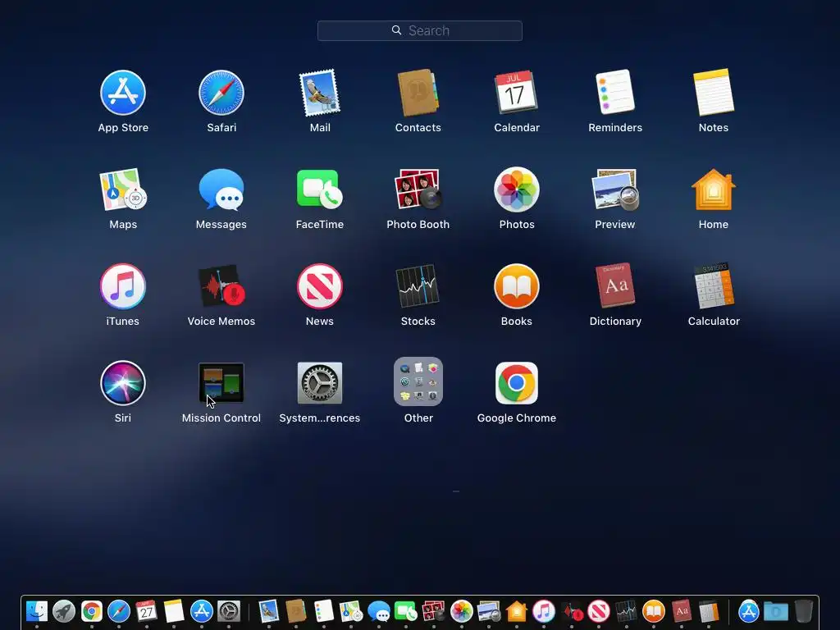
Task: Start FaceTime from Launchpad grid
Action: tap(319, 189)
